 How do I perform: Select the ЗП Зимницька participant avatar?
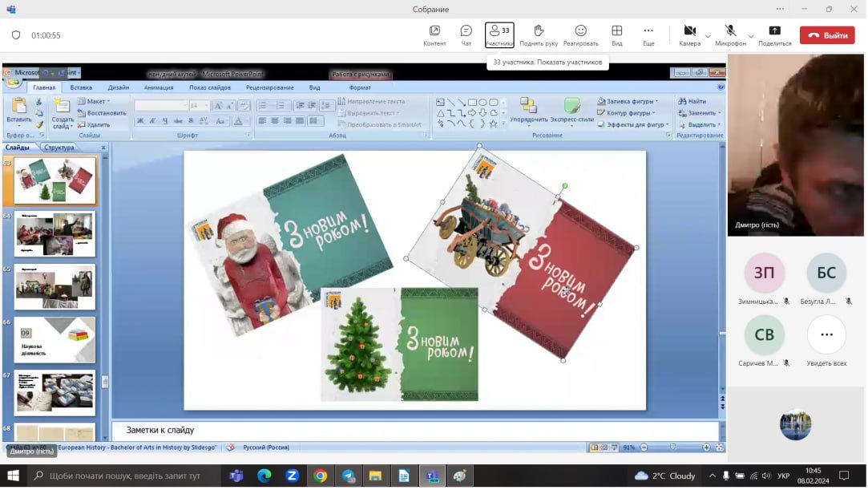(765, 273)
